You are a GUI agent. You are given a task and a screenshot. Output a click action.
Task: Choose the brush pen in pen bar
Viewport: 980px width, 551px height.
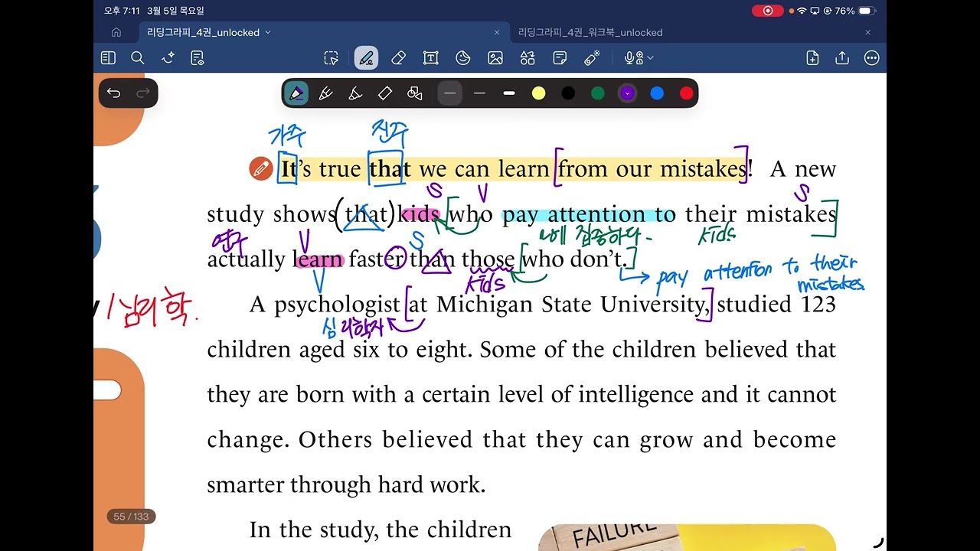click(355, 93)
